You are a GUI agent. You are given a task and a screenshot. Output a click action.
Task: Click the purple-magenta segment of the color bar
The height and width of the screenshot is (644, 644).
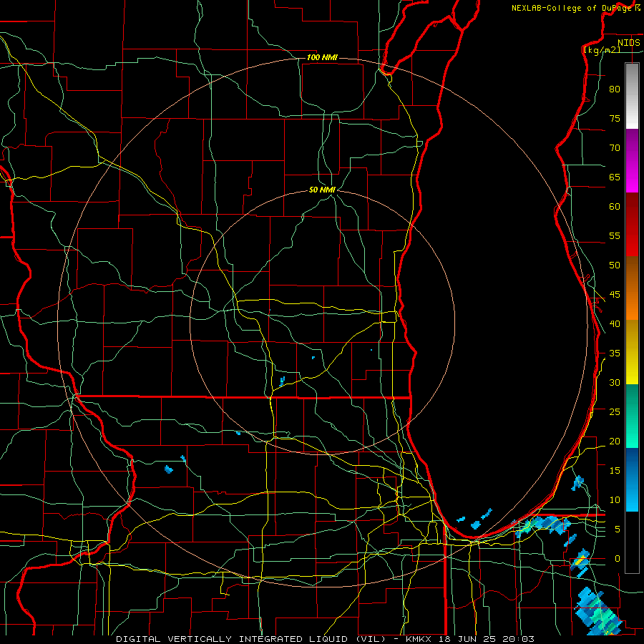coord(632,161)
